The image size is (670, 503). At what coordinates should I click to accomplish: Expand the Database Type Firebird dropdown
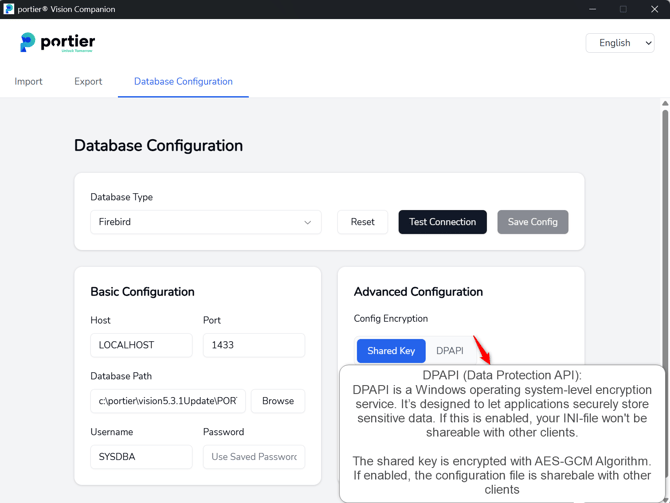pyautogui.click(x=205, y=222)
